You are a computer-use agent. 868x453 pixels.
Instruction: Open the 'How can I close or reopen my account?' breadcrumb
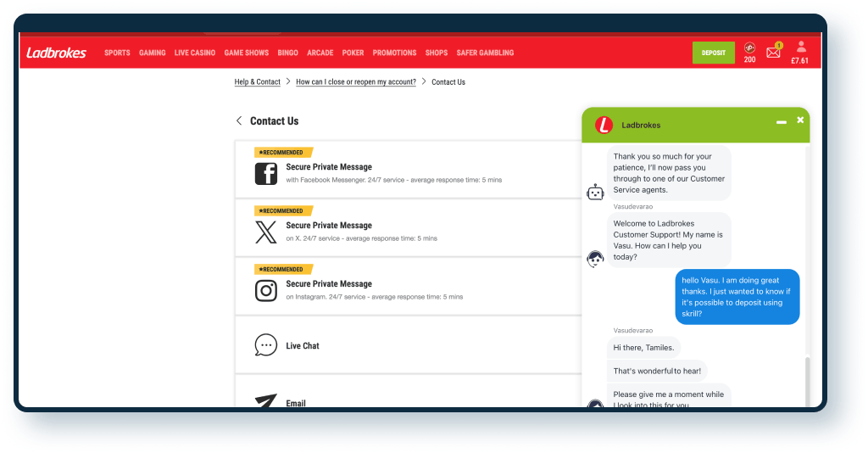click(x=356, y=82)
